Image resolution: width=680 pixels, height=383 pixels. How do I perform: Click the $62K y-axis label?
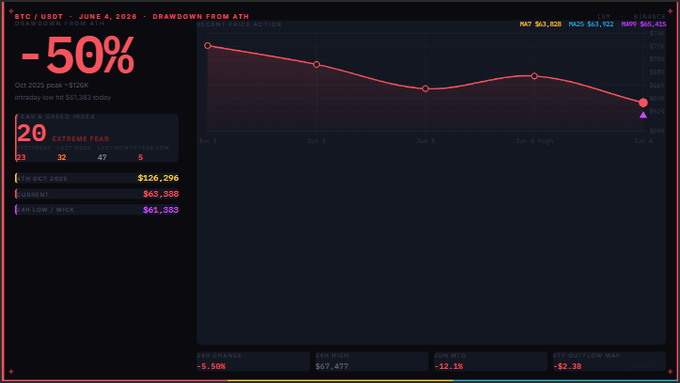(657, 111)
